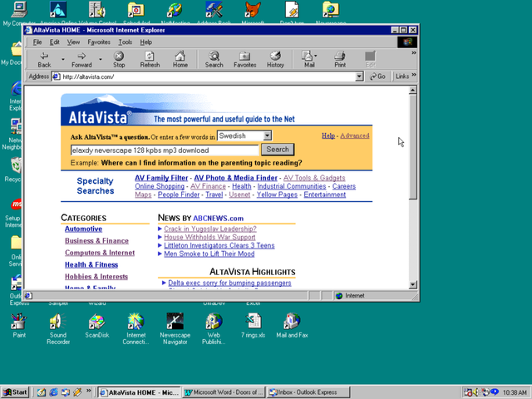The image size is (532, 399).
Task: Open the Back history dropdown arrow
Action: click(63, 59)
